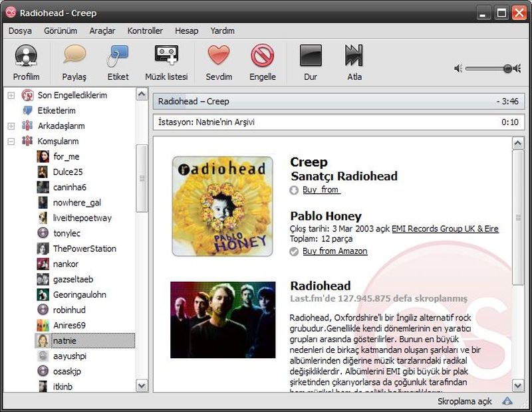The image size is (532, 412).
Task: Collapse the Komşularım tree node
Action: click(x=11, y=142)
